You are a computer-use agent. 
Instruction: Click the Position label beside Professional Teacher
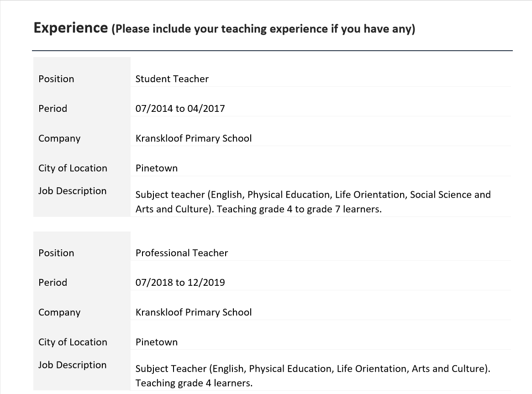coord(56,253)
